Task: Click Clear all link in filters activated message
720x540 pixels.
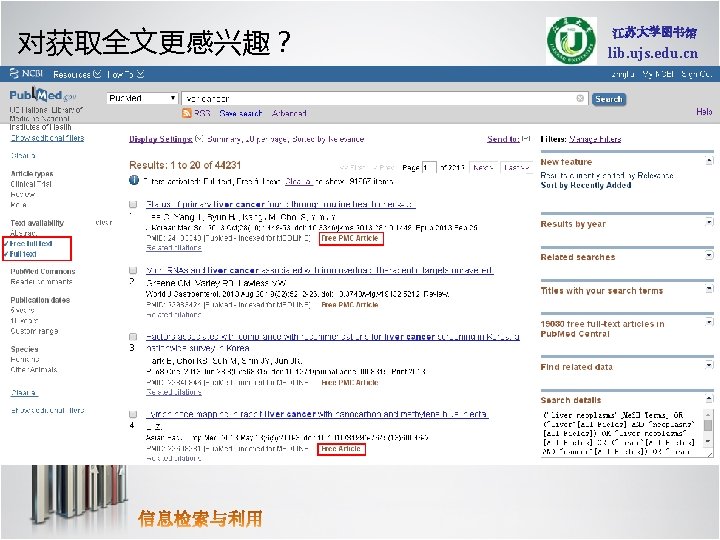Action: pos(298,181)
